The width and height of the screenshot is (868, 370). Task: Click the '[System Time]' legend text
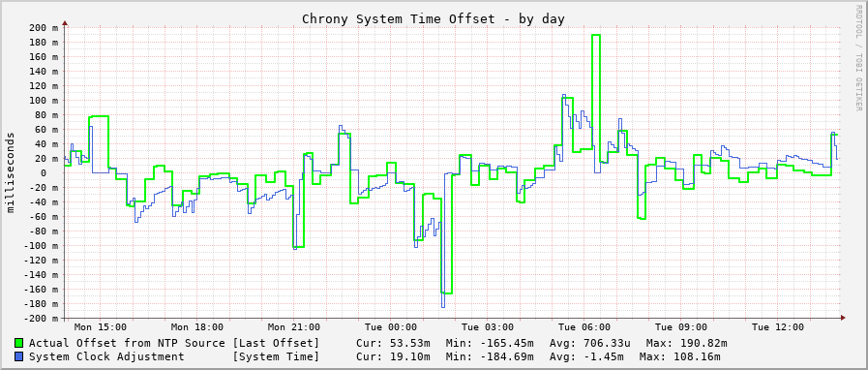point(276,356)
